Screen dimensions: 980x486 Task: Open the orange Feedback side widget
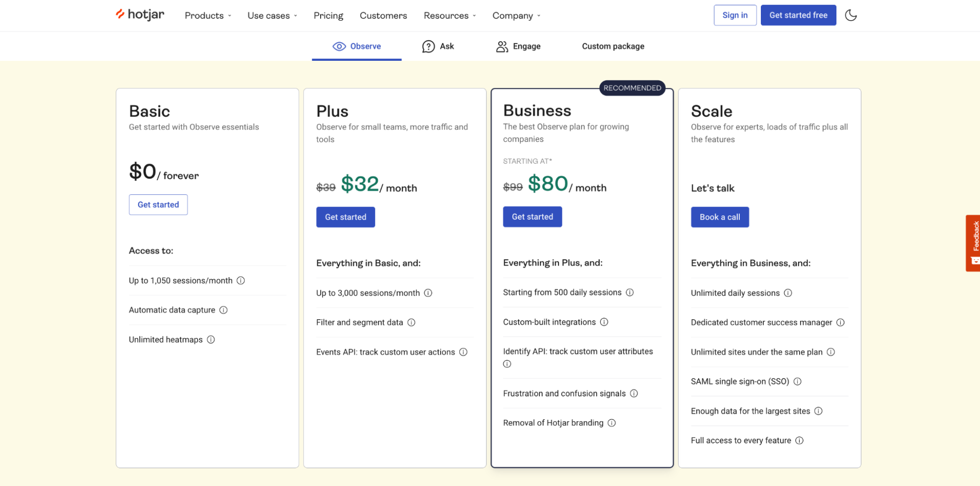(x=974, y=243)
